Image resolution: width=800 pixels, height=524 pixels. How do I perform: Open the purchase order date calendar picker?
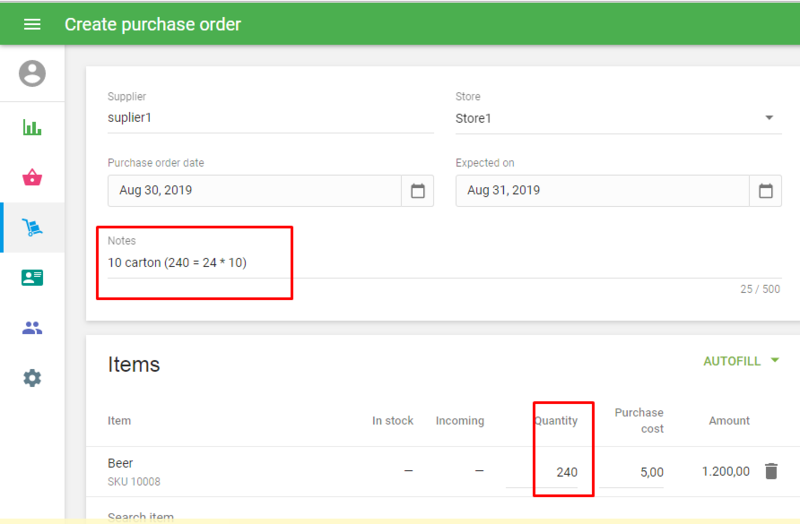click(x=418, y=191)
